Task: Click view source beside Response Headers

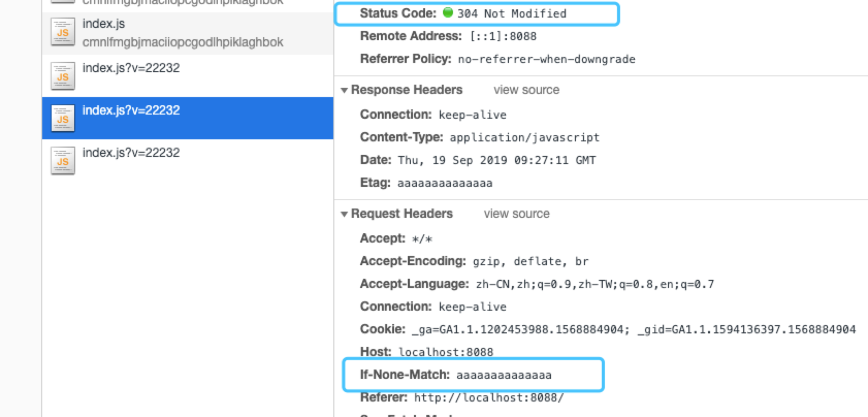Action: point(526,90)
